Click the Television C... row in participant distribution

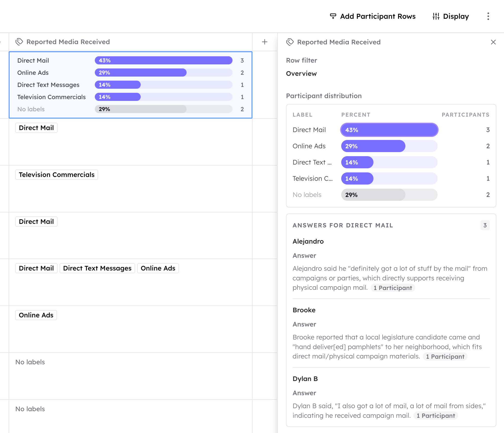point(391,178)
